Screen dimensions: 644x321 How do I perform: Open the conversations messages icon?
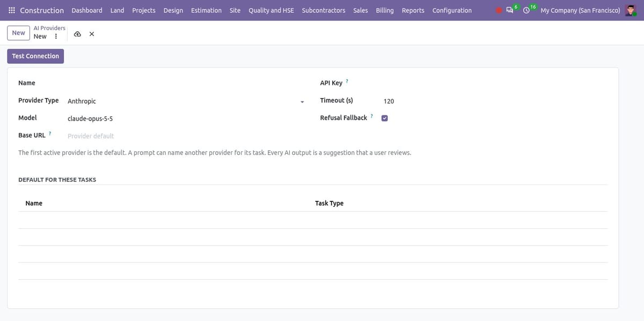pyautogui.click(x=510, y=10)
